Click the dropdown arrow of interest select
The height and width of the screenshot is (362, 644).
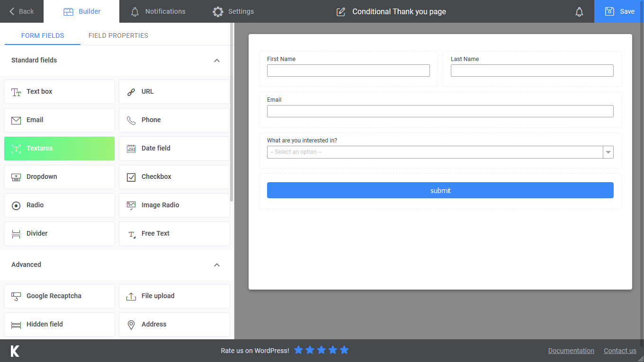[x=608, y=152]
